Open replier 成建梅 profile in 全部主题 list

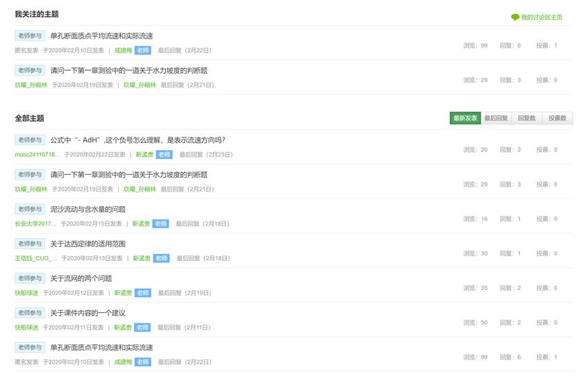[x=123, y=362]
